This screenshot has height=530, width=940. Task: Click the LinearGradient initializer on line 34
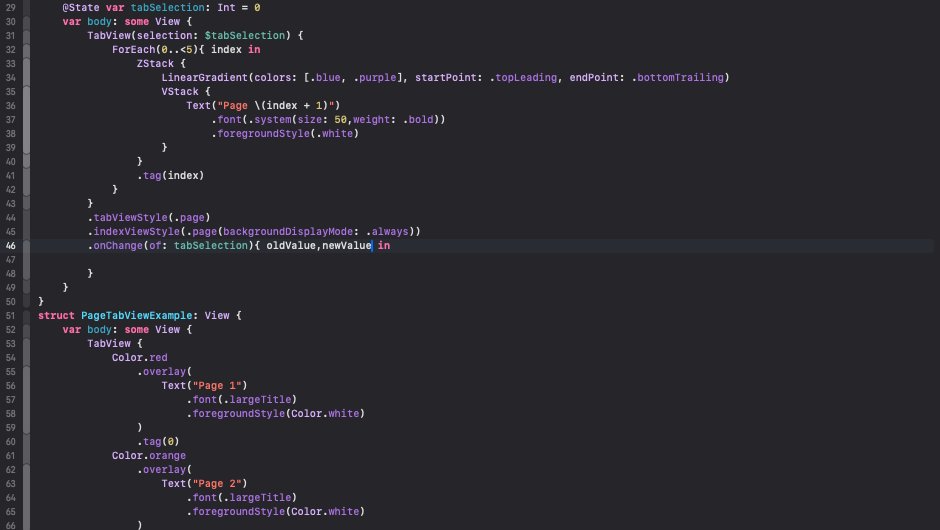(204, 77)
